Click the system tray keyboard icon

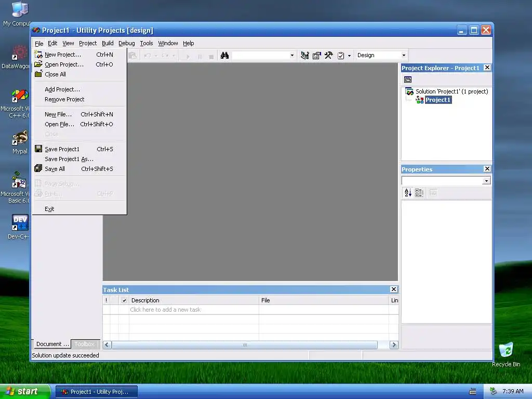(473, 392)
